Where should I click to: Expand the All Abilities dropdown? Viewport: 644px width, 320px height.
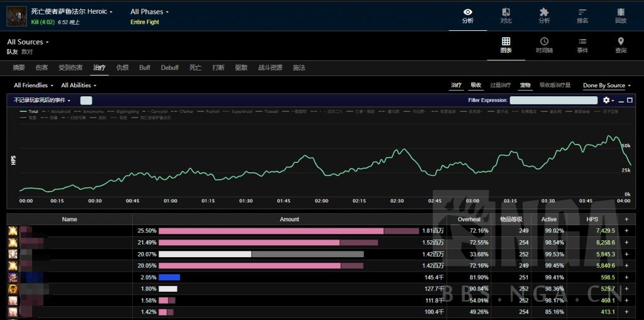point(79,86)
